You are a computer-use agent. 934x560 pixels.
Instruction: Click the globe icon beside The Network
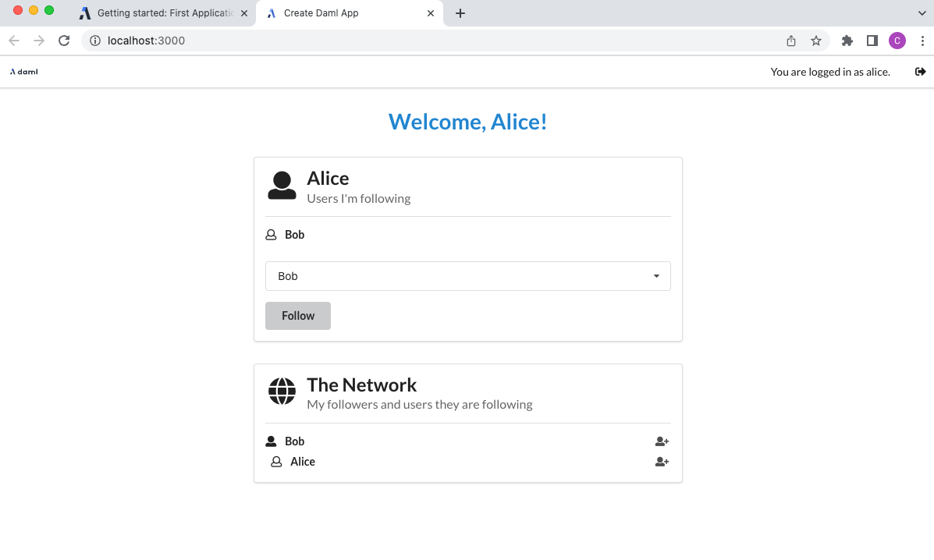(282, 392)
